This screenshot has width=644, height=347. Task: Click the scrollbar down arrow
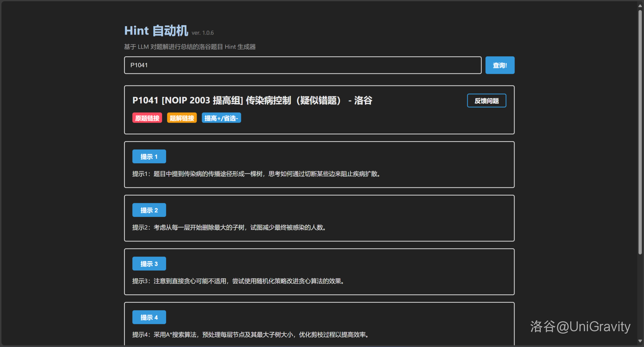pyautogui.click(x=640, y=341)
